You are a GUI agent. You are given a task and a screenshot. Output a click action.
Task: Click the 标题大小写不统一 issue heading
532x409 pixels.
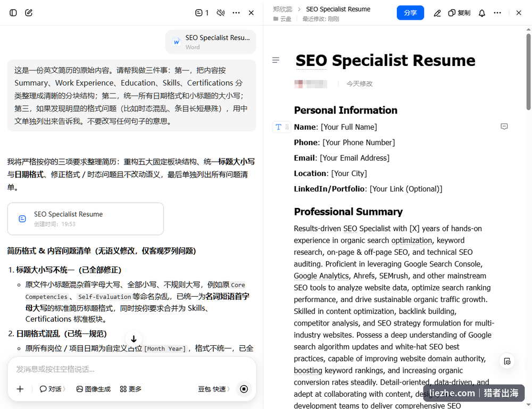(69, 270)
